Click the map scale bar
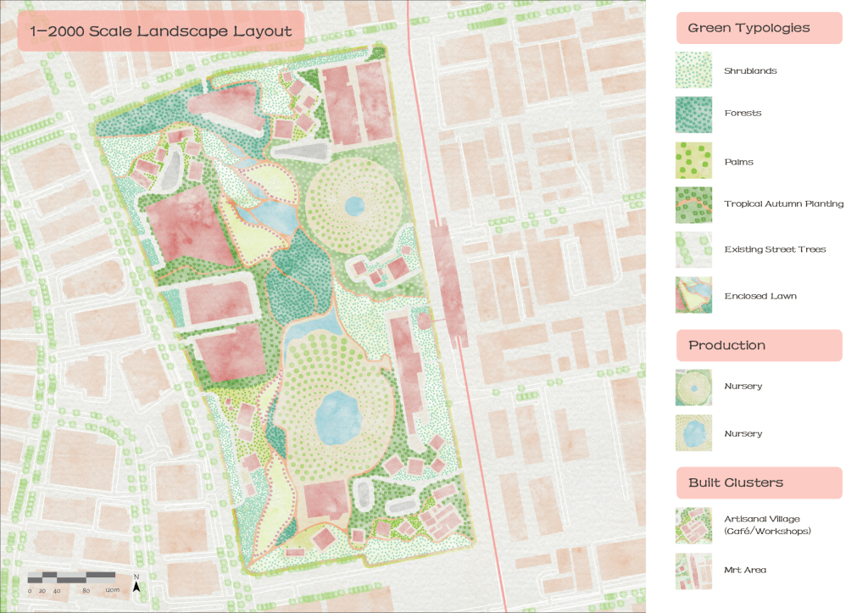 coord(71,577)
